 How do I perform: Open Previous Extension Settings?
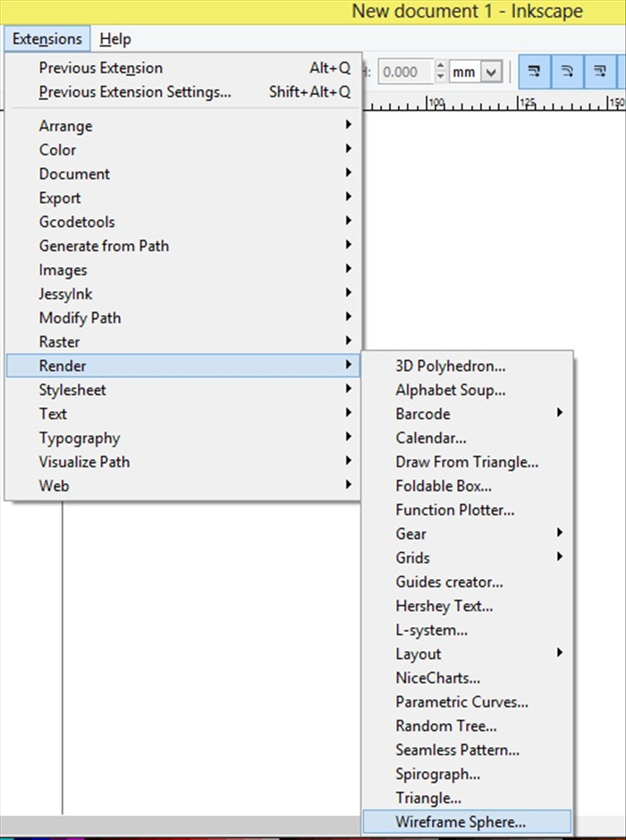182,92
